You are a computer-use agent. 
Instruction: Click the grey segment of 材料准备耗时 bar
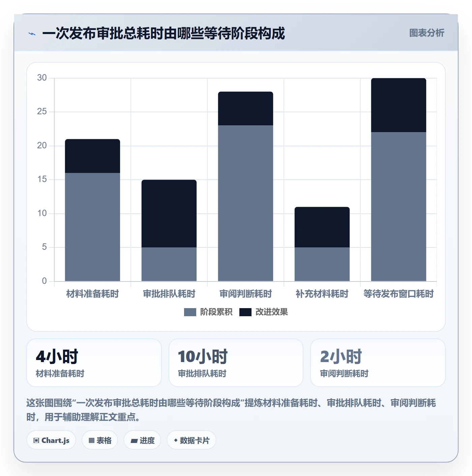(x=92, y=227)
